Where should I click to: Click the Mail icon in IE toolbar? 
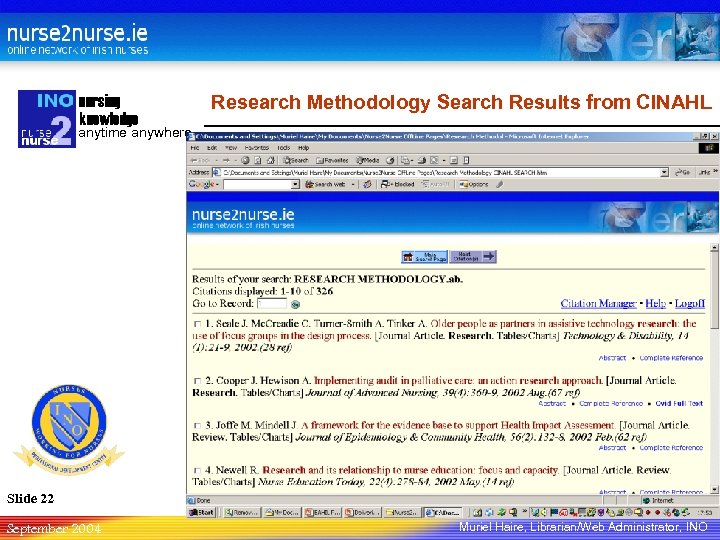[406, 160]
